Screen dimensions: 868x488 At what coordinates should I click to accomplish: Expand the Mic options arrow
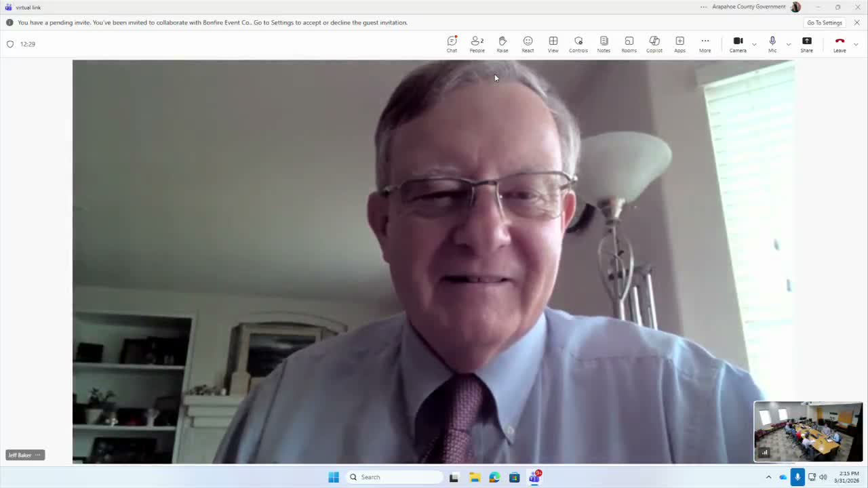(x=788, y=44)
